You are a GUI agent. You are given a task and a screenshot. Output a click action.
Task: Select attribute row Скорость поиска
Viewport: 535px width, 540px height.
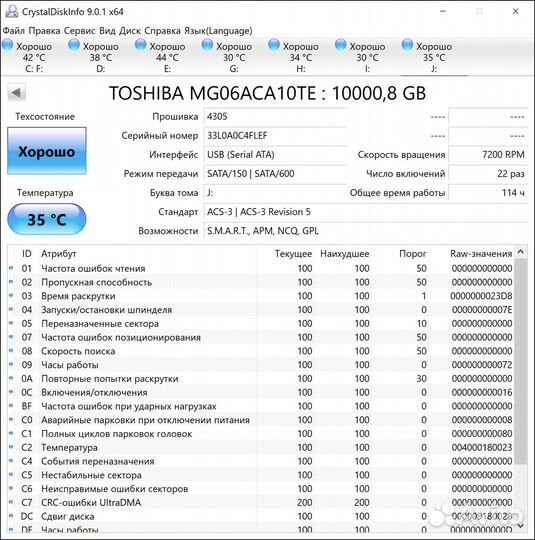coord(261,351)
